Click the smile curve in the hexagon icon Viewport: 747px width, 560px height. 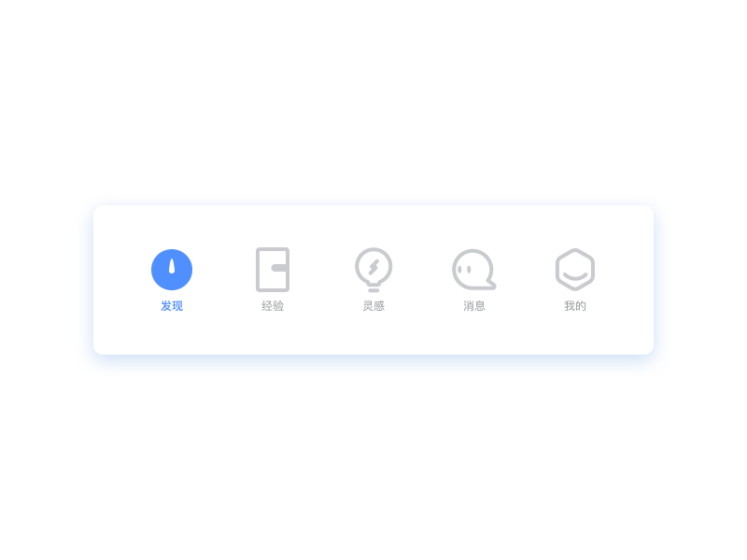pyautogui.click(x=575, y=276)
